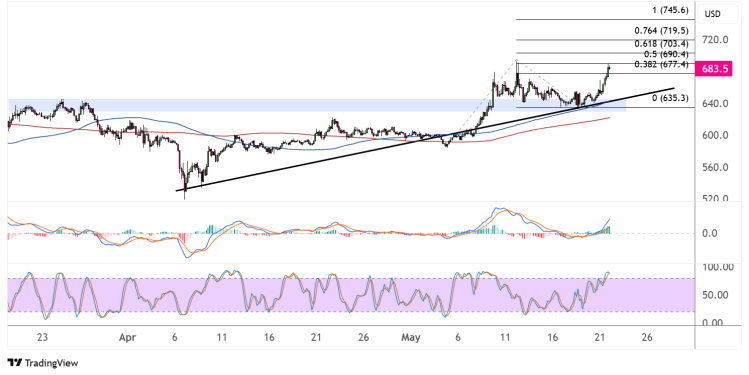Click the 26 date label after 21
This screenshot has height=375, width=749.
647,337
